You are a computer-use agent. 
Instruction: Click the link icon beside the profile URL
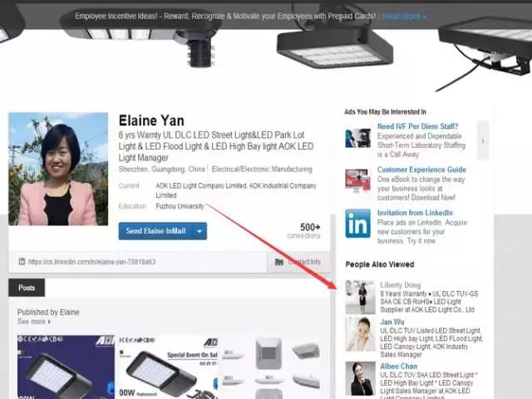[x=20, y=262]
